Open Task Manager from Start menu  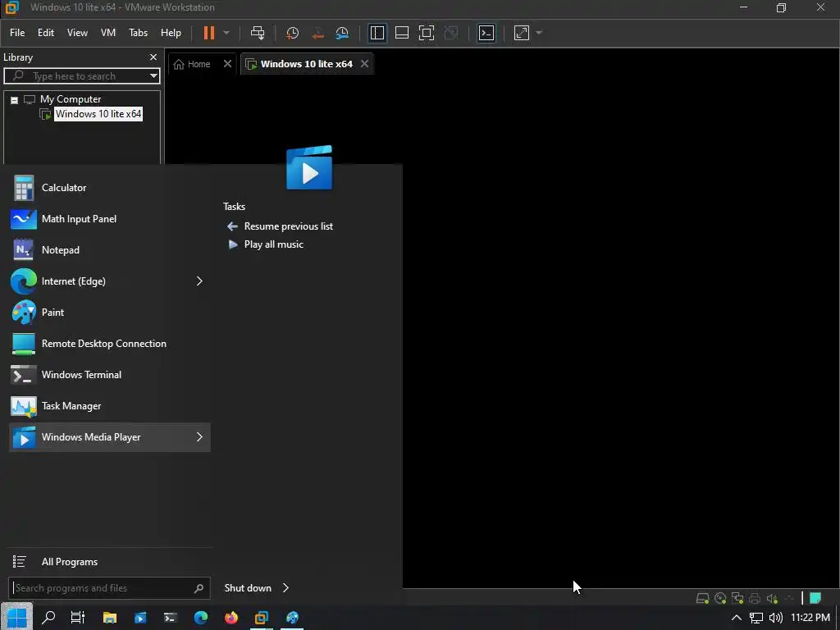(109, 405)
